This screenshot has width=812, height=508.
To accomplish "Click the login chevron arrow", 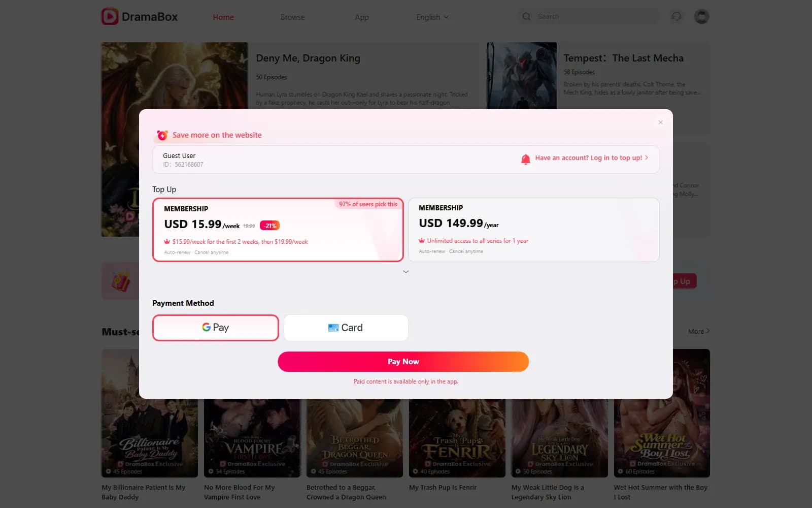I will point(647,158).
